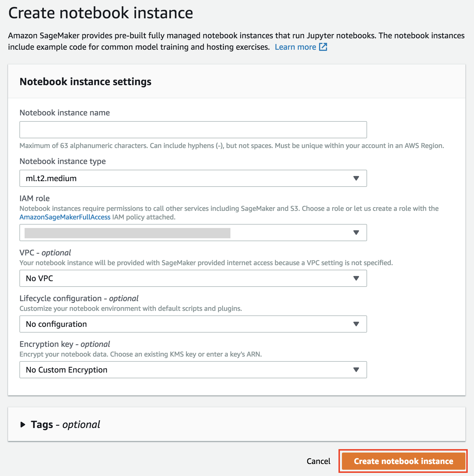The height and width of the screenshot is (476, 474).
Task: Focus the Notebook instance name field
Action: click(193, 130)
